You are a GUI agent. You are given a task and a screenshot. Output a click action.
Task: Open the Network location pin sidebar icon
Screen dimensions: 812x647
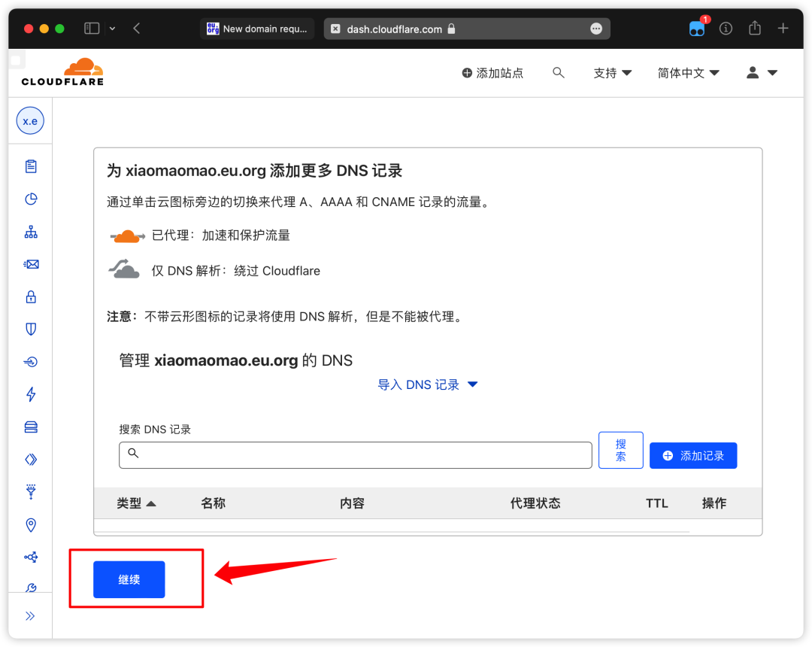click(31, 525)
